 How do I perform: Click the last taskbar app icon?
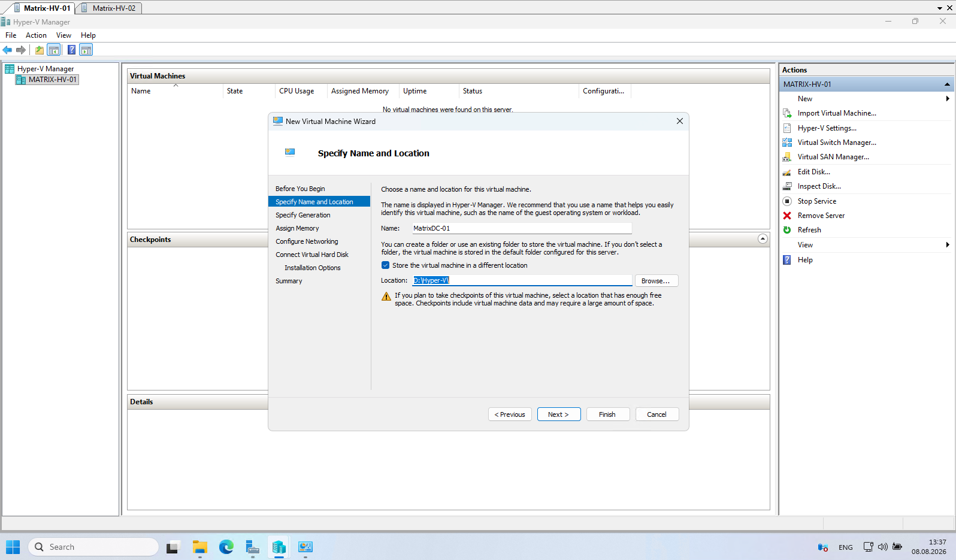tap(305, 547)
